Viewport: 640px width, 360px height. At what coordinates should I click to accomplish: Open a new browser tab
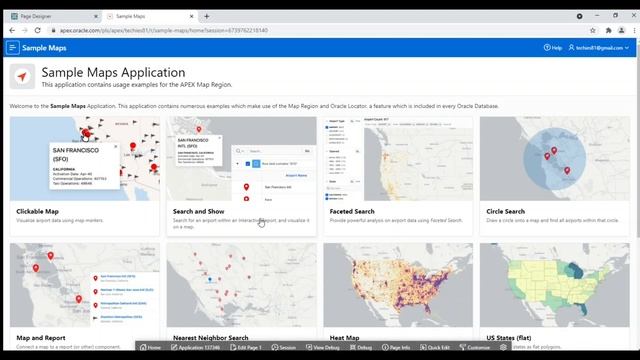click(207, 16)
